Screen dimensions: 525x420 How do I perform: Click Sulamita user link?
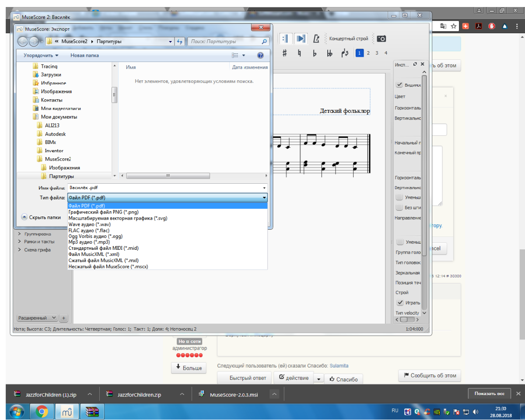(339, 366)
